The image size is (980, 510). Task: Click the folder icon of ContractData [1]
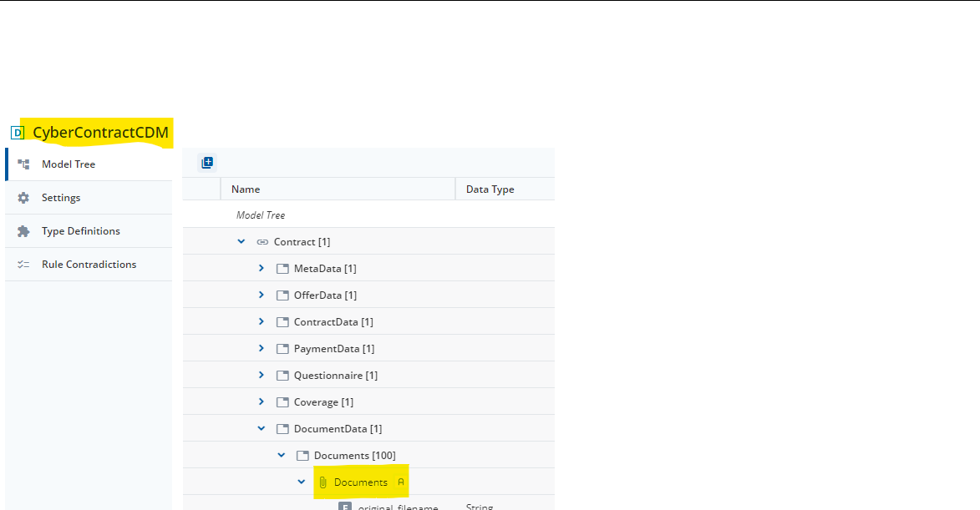(282, 322)
